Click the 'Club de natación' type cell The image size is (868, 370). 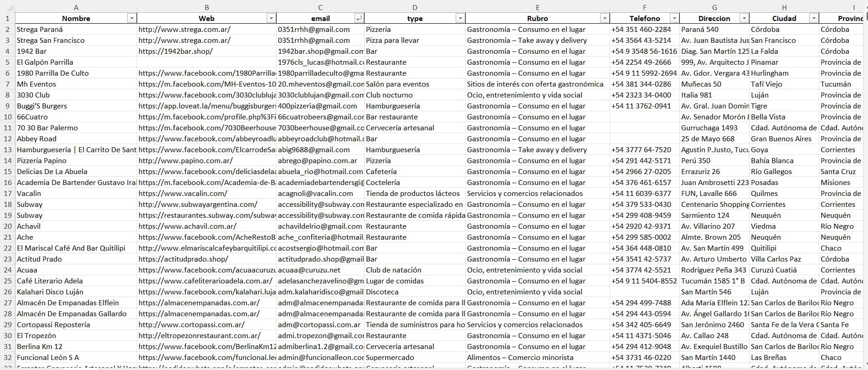(415, 270)
